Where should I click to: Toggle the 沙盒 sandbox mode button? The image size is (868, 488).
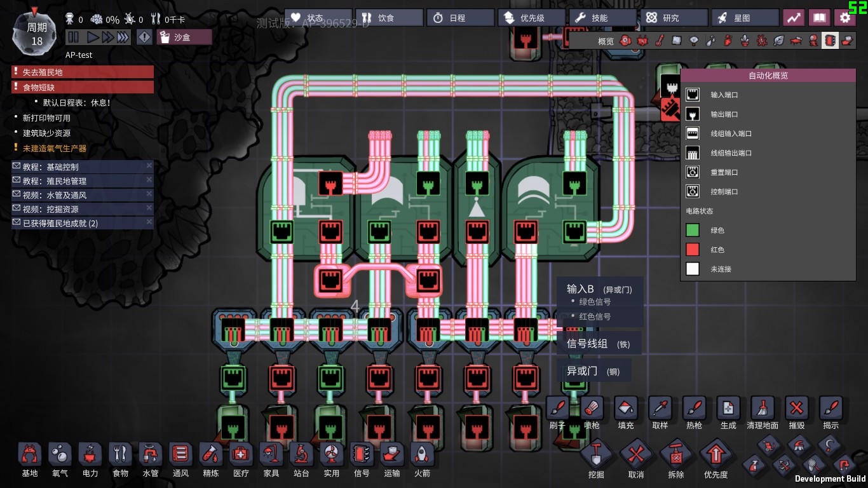(x=184, y=37)
